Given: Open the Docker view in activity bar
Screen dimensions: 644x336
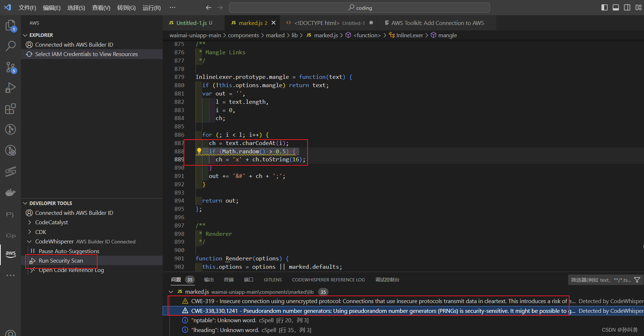Looking at the screenshot, I should tap(10, 192).
